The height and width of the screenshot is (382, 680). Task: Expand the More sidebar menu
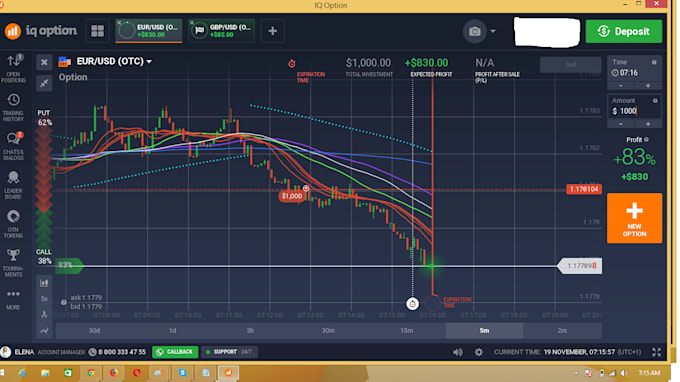[13, 299]
